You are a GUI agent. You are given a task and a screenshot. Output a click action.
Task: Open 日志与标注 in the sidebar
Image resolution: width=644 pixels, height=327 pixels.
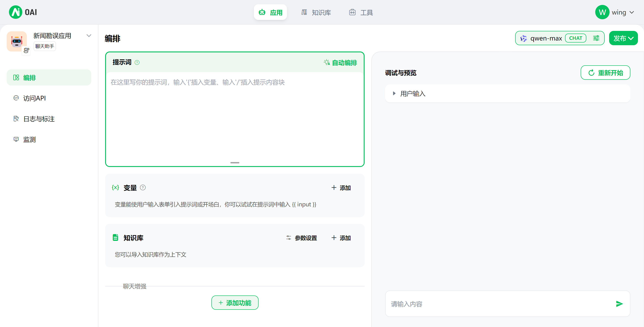pos(49,119)
